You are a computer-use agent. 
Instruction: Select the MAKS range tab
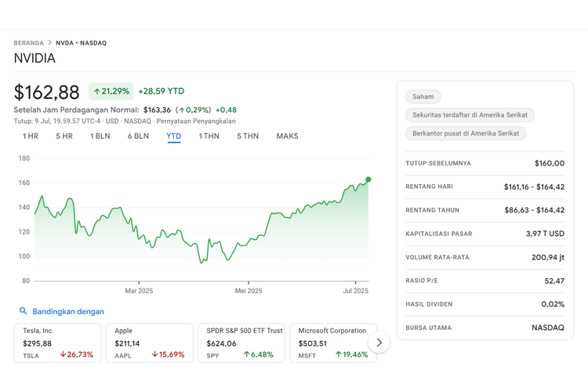(x=287, y=136)
